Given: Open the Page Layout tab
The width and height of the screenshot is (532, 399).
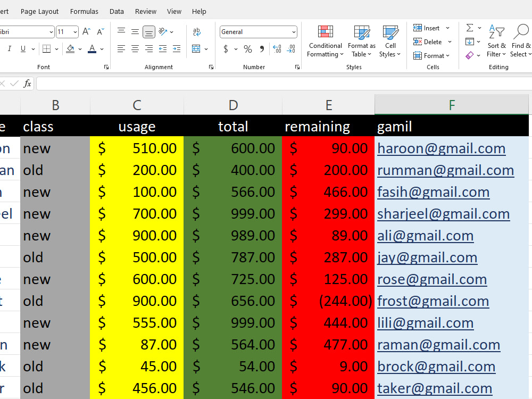Looking at the screenshot, I should pos(40,12).
